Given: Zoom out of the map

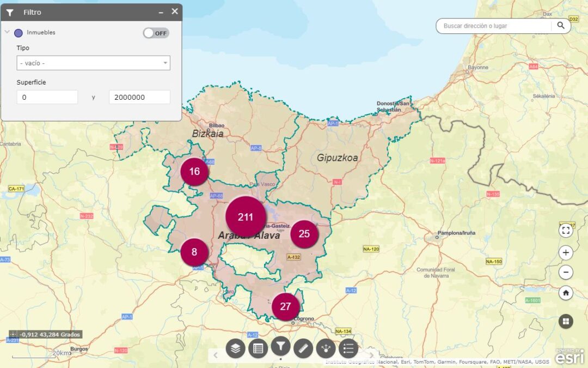Looking at the screenshot, I should (566, 272).
